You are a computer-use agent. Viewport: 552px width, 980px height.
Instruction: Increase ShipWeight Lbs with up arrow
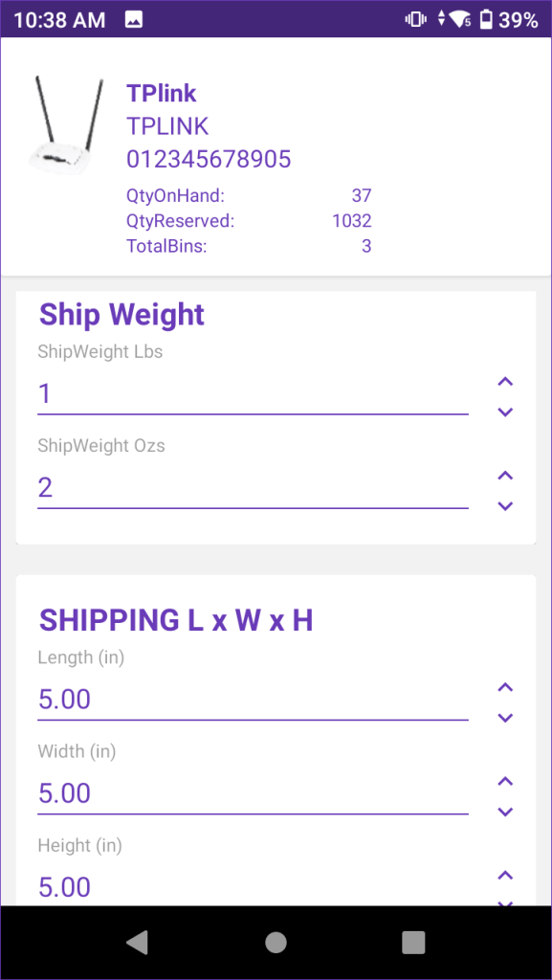pos(505,382)
